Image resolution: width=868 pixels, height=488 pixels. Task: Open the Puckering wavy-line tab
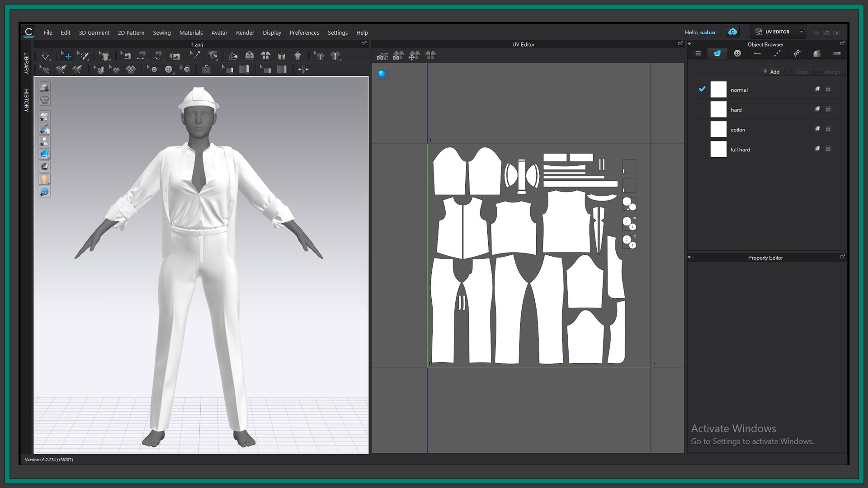(797, 53)
